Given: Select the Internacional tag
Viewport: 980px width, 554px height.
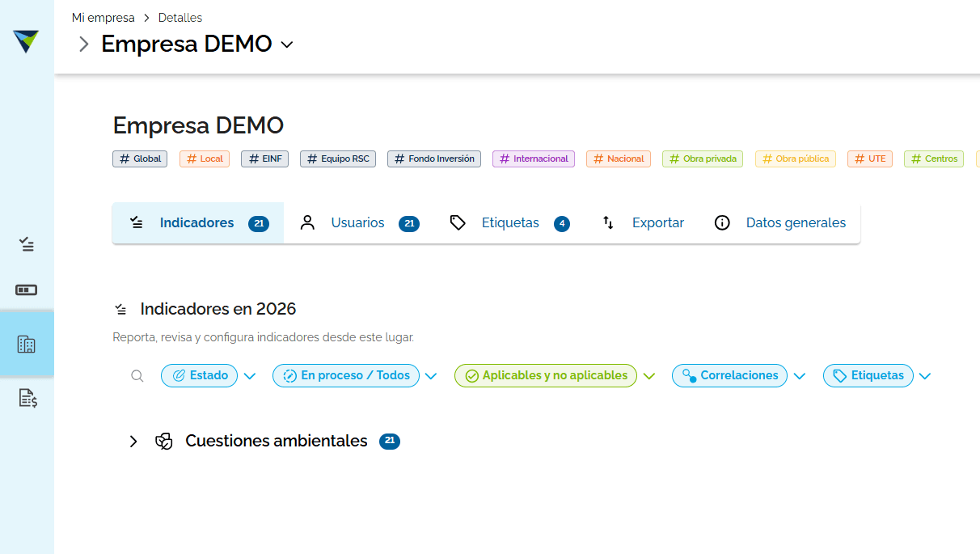Looking at the screenshot, I should tap(534, 159).
